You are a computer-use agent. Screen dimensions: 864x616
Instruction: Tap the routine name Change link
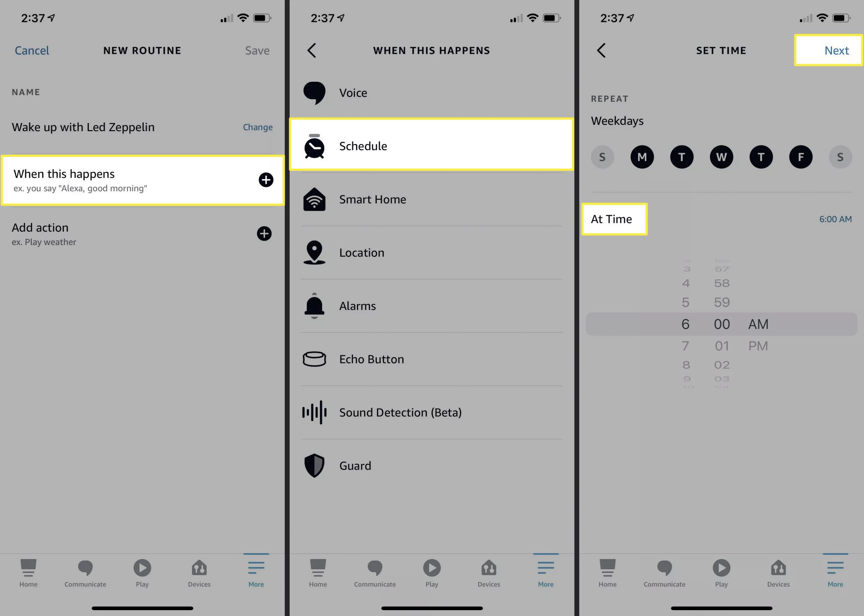tap(257, 126)
